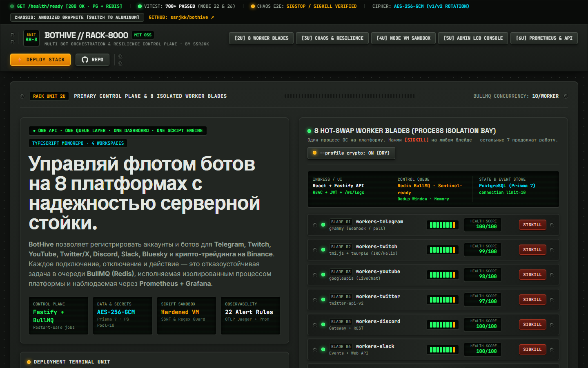Viewport: 588px width, 368px height.
Task: Click the workers-telegram health meter bar
Action: pyautogui.click(x=443, y=225)
